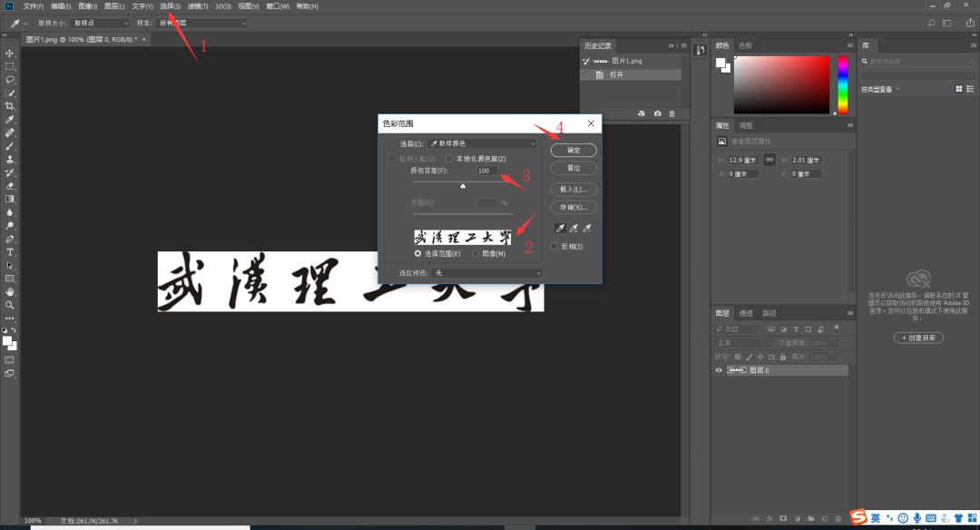Select the 图像 radio button
Image resolution: width=980 pixels, height=530 pixels.
(475, 254)
